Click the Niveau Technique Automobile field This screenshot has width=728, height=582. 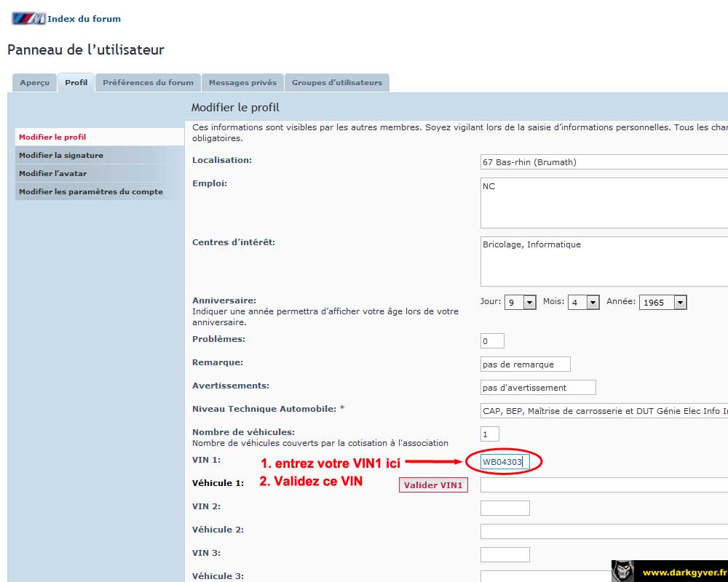click(604, 411)
